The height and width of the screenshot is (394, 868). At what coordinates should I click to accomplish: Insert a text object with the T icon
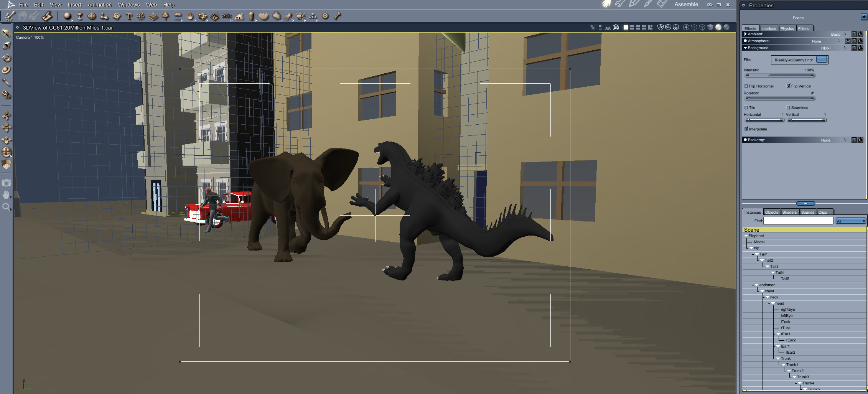[x=129, y=16]
